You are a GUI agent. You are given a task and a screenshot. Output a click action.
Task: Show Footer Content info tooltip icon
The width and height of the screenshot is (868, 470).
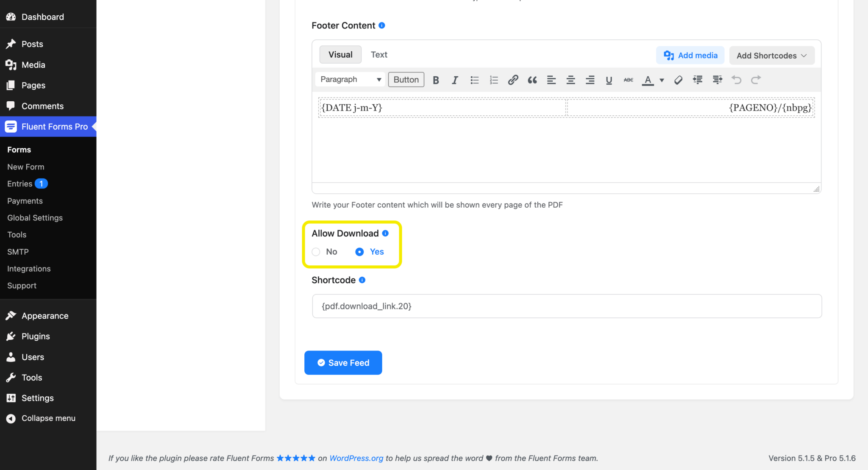click(382, 25)
